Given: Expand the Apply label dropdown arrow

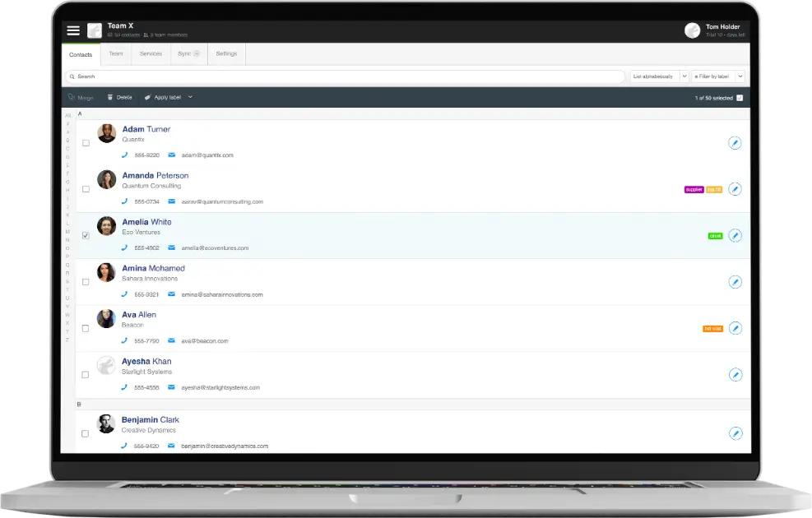Looking at the screenshot, I should (190, 97).
